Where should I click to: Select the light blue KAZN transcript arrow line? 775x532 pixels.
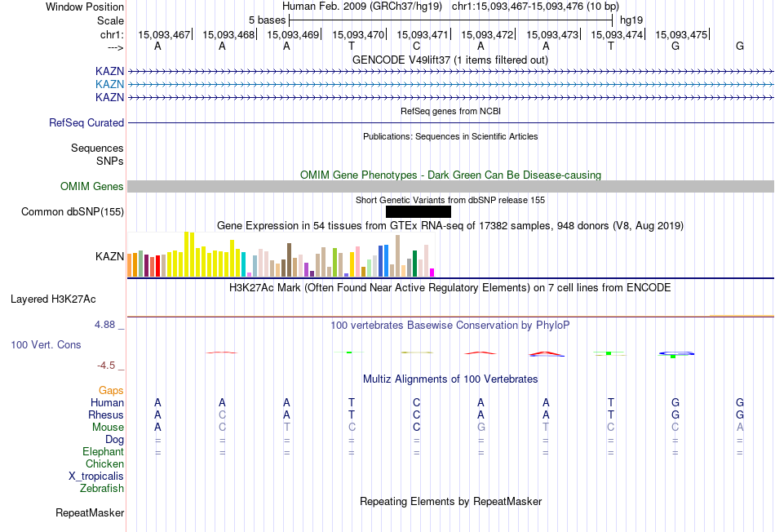(x=450, y=85)
